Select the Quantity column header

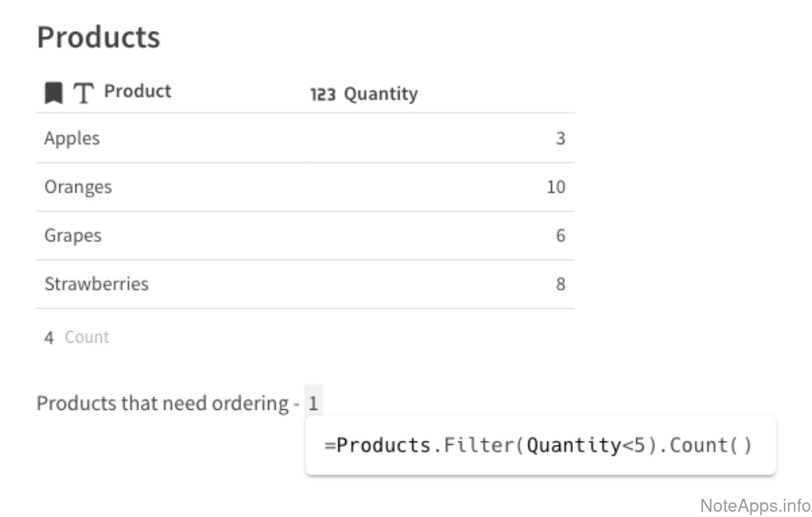tap(381, 94)
